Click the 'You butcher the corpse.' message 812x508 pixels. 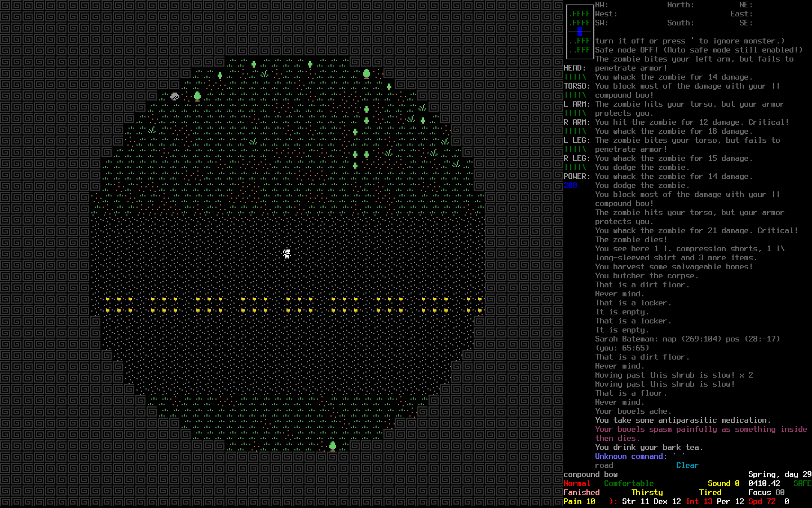(647, 275)
